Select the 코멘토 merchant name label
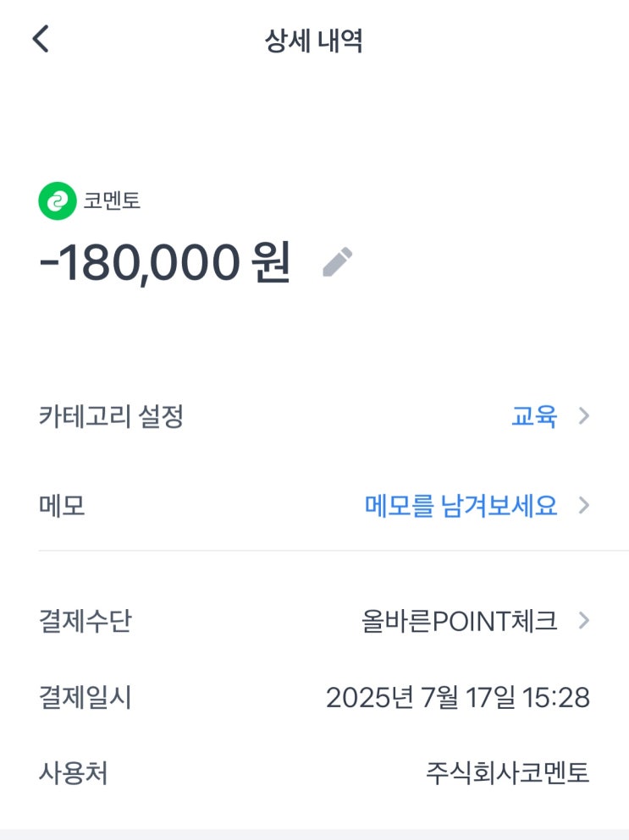This screenshot has height=840, width=629. pos(112,201)
